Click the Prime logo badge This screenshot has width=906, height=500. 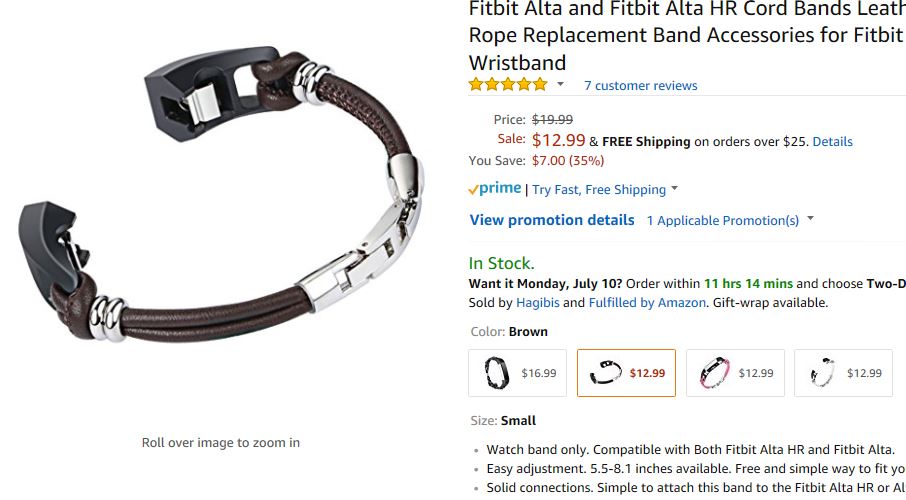pyautogui.click(x=495, y=188)
